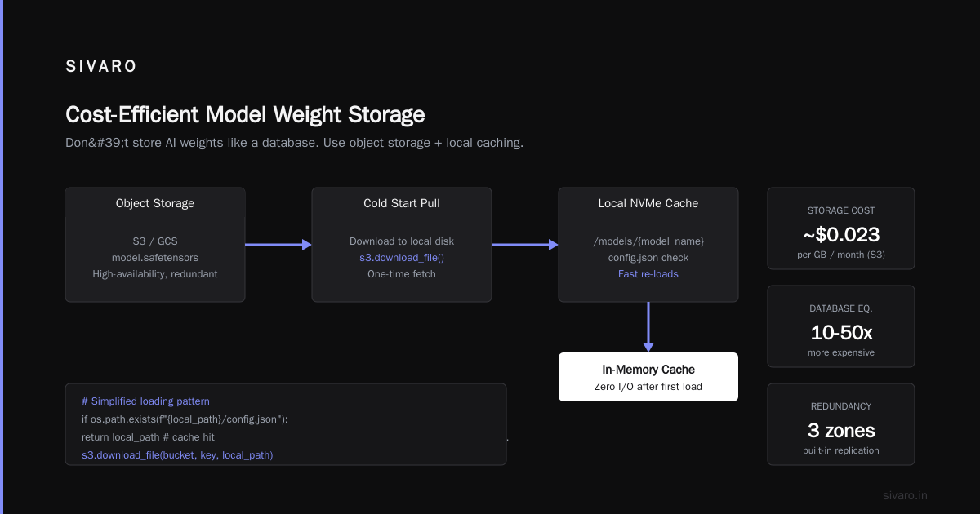
Task: Click the sivaro.in footer link
Action: click(906, 495)
